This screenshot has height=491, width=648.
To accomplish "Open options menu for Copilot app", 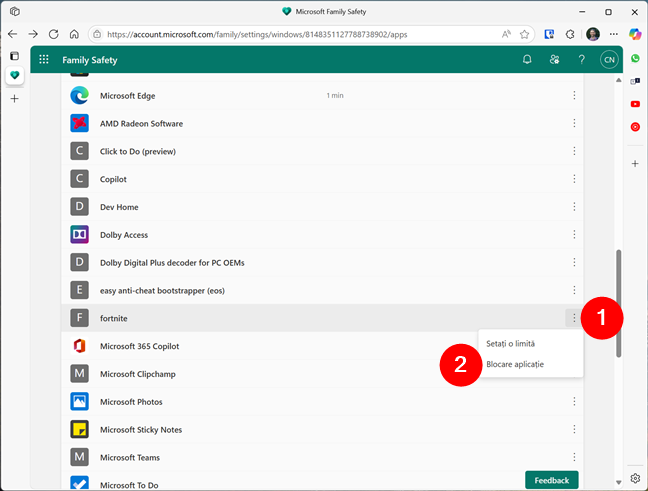I will point(574,179).
